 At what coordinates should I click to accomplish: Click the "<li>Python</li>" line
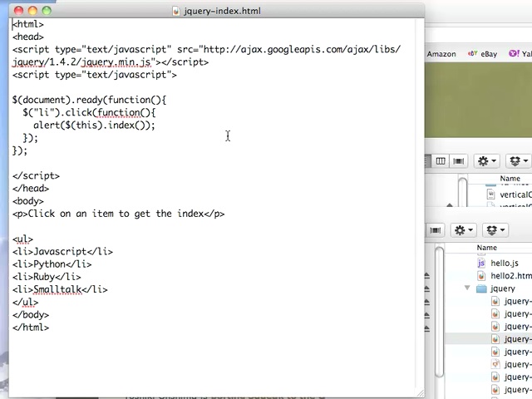[52, 264]
